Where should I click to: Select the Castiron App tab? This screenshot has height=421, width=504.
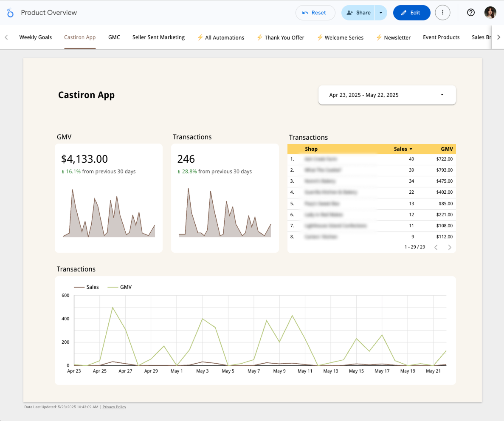pos(80,37)
